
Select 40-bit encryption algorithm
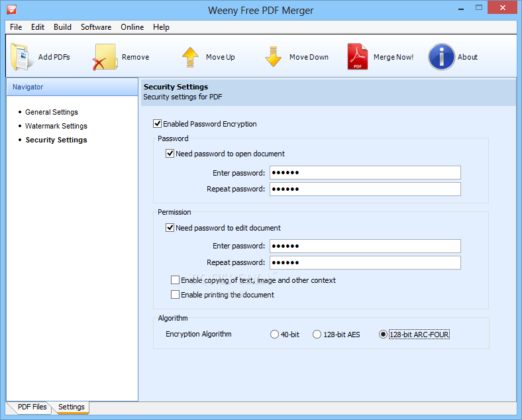pyautogui.click(x=274, y=334)
